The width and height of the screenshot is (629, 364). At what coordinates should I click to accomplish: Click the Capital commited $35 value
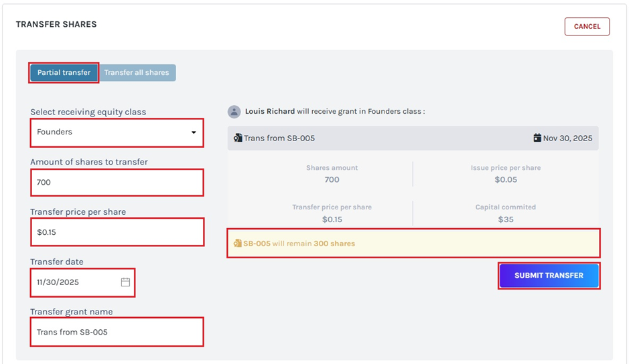pos(505,219)
